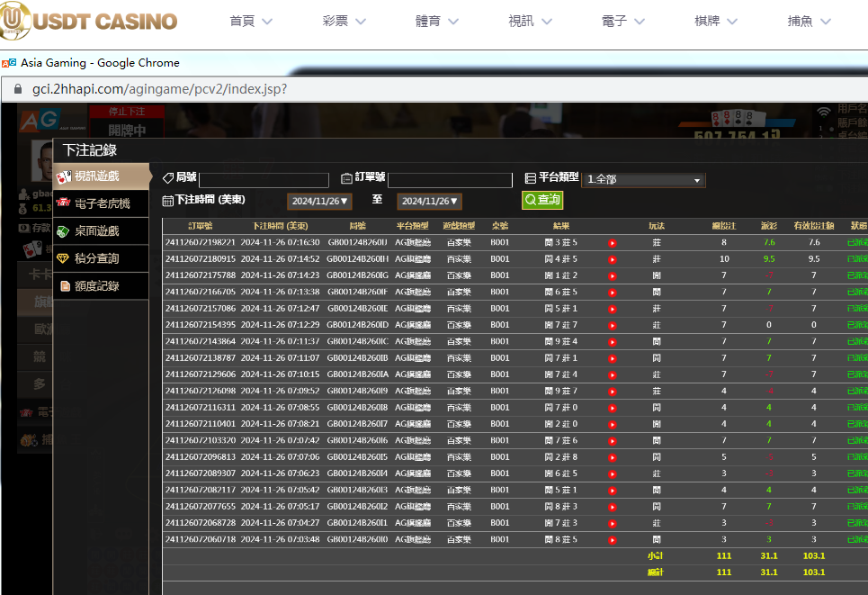Play the replay video for order 241126072175788

click(x=613, y=275)
